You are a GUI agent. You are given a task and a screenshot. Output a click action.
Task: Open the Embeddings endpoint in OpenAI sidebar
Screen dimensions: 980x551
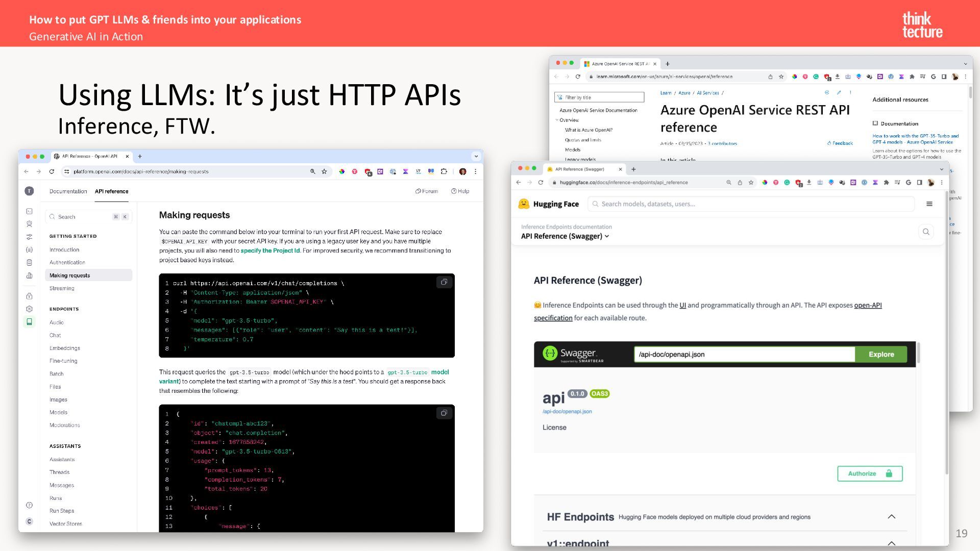[x=65, y=348]
